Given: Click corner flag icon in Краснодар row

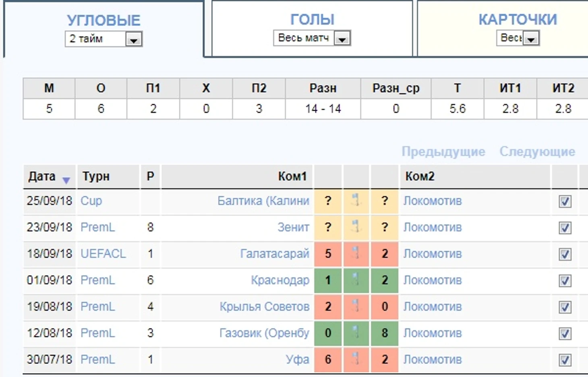Looking at the screenshot, I should tap(356, 280).
